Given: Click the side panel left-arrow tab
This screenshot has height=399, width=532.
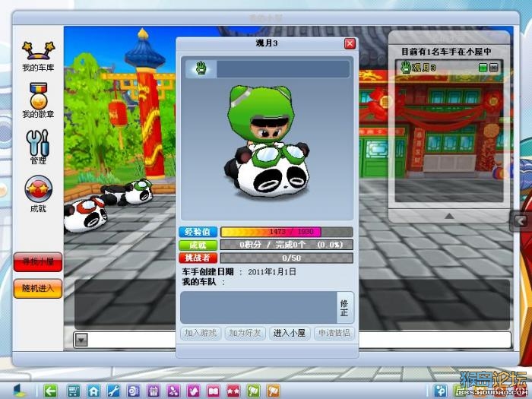Looking at the screenshot, I should [521, 221].
